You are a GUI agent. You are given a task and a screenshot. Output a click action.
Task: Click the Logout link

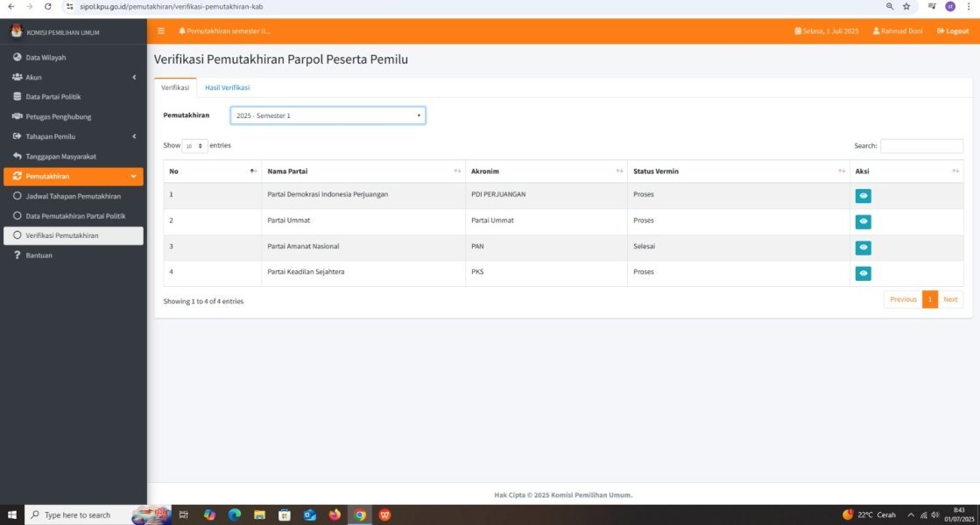click(953, 31)
